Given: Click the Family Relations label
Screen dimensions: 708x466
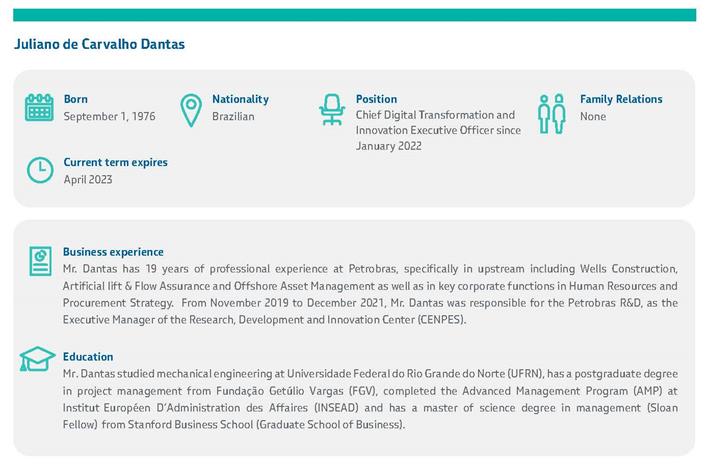Looking at the screenshot, I should point(621,99).
